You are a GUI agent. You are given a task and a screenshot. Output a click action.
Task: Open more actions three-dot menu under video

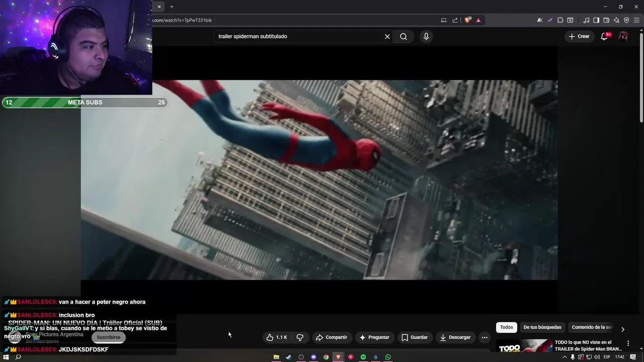[485, 337]
